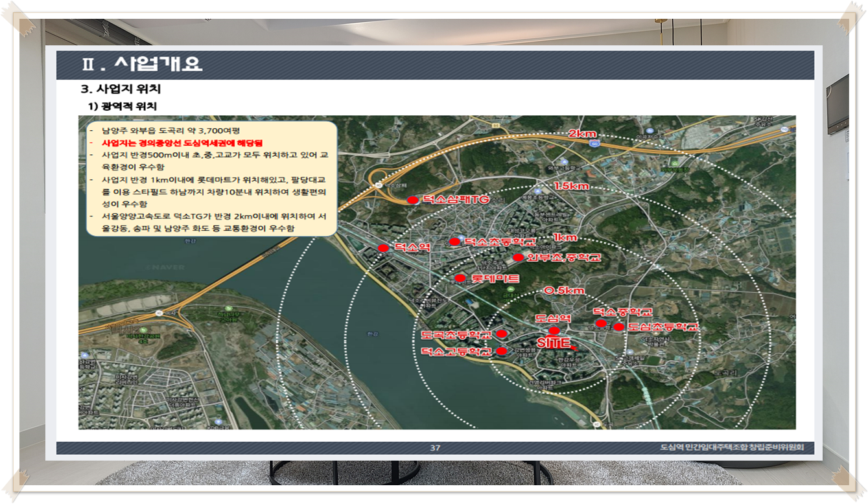The width and height of the screenshot is (868, 504).
Task: Click the 도곡초등학교 label text
Action: (456, 335)
